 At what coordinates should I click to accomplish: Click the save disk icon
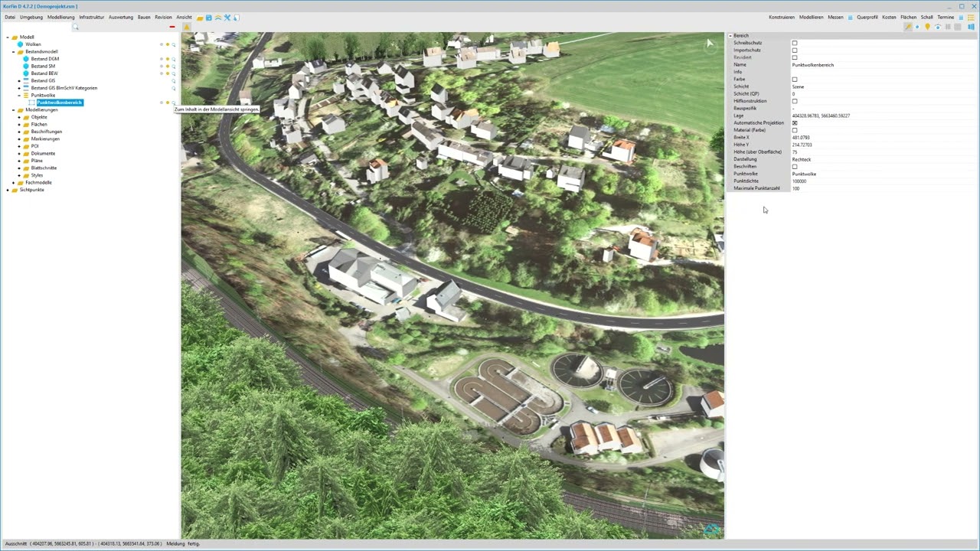209,17
